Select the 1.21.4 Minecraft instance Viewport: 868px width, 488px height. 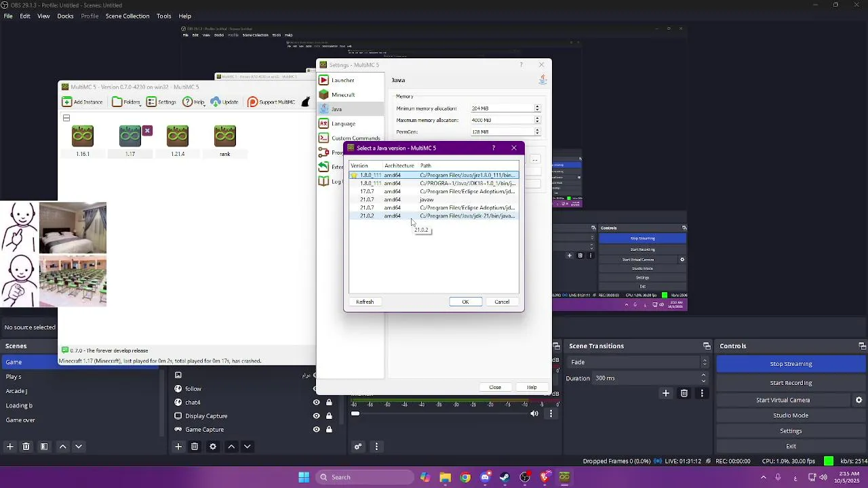178,141
